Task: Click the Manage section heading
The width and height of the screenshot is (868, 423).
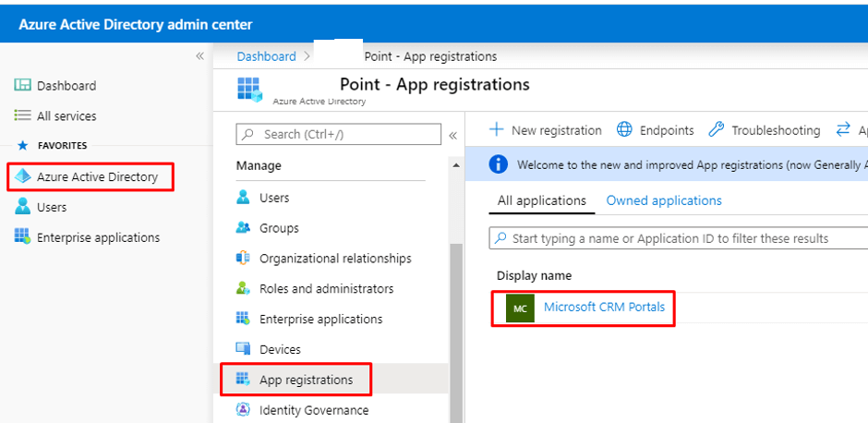Action: click(259, 165)
